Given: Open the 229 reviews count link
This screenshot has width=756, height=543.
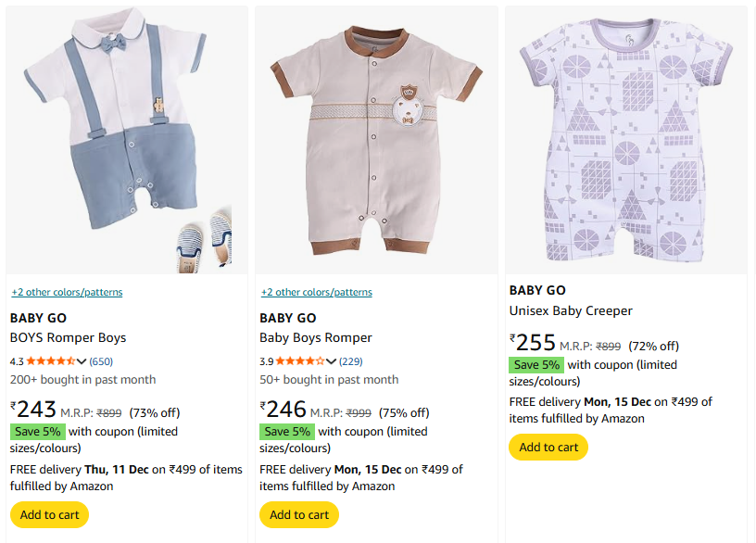Looking at the screenshot, I should (x=350, y=361).
